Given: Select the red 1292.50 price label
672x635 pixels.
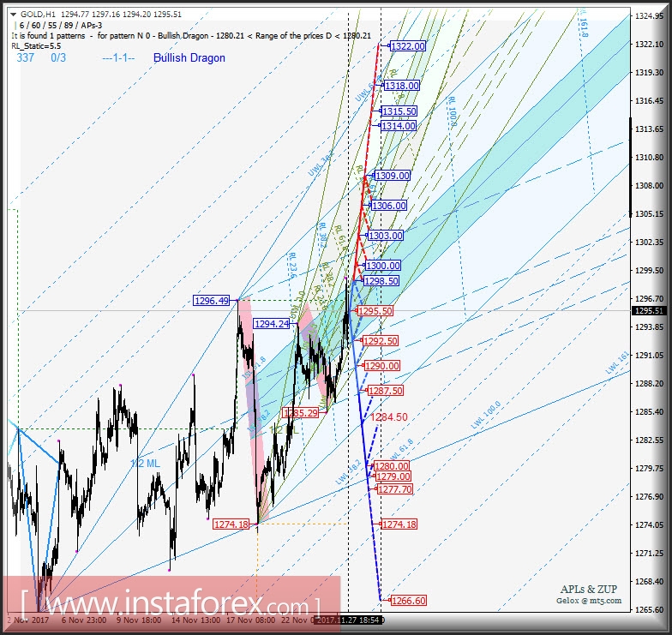Looking at the screenshot, I should point(381,341).
